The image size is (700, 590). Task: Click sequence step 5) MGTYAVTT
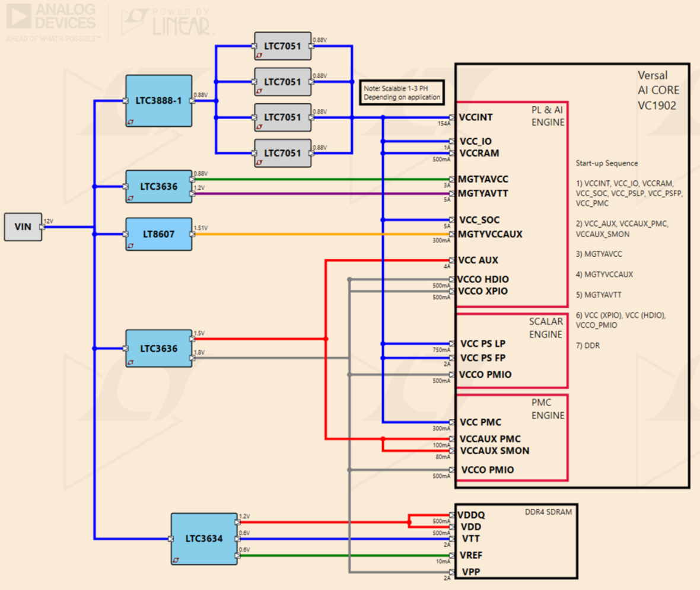pos(598,295)
